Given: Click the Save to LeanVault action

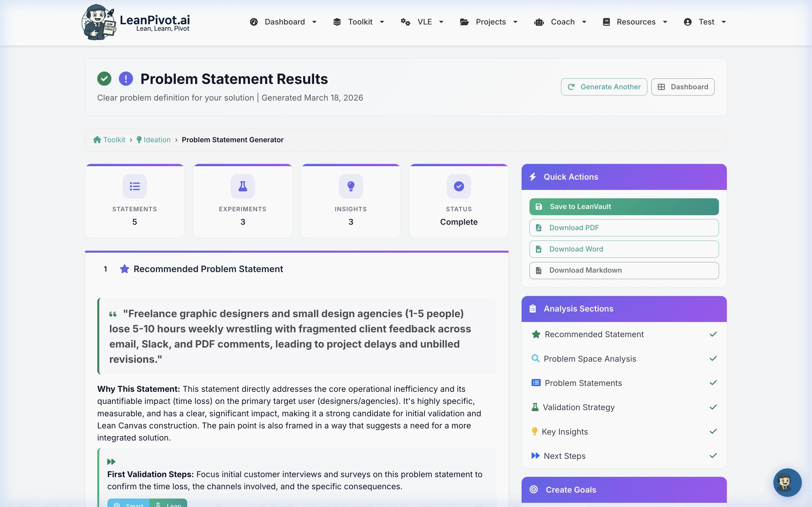Looking at the screenshot, I should point(624,206).
